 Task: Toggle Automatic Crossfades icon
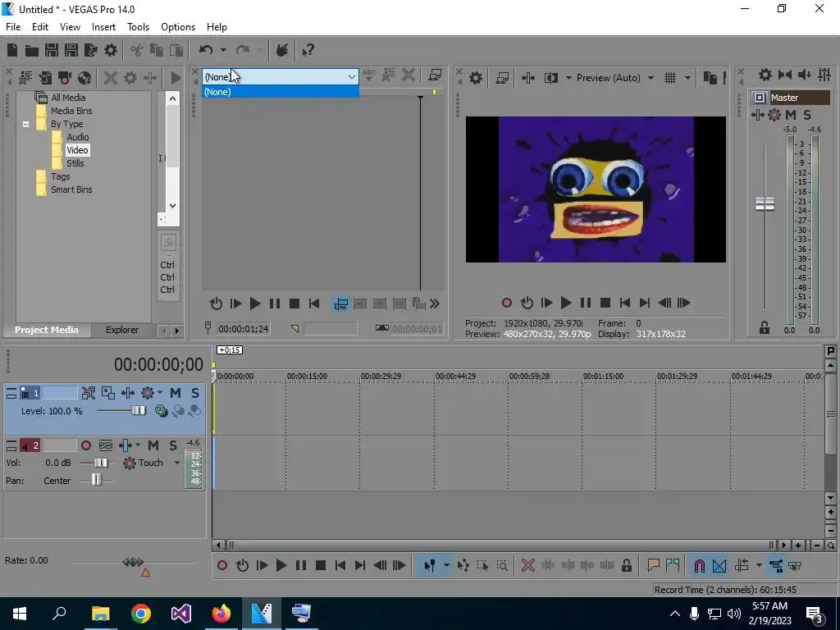[719, 566]
